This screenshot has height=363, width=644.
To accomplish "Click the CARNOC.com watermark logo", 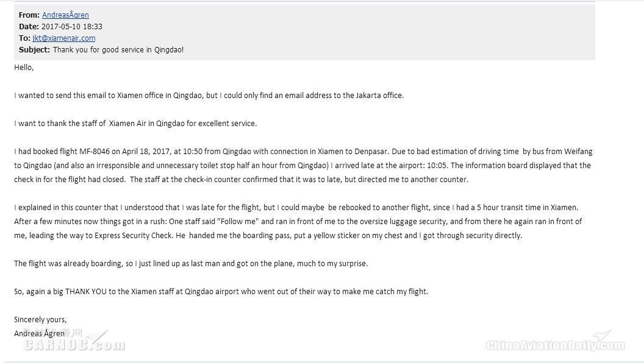I will [73, 341].
